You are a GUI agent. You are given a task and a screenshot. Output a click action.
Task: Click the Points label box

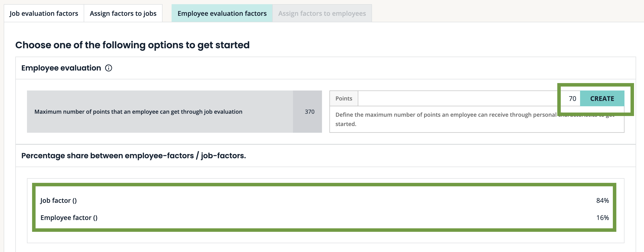pos(343,99)
